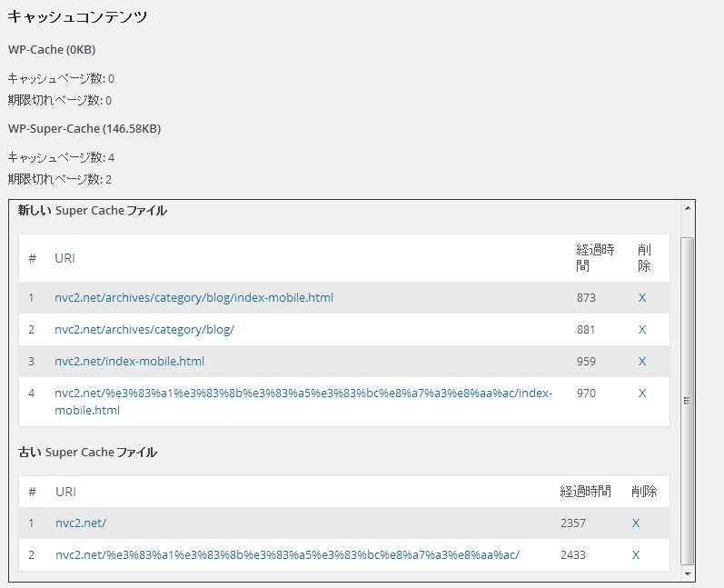This screenshot has width=724, height=588.
Task: Click the vertical scrollbar thumb
Action: click(x=687, y=401)
